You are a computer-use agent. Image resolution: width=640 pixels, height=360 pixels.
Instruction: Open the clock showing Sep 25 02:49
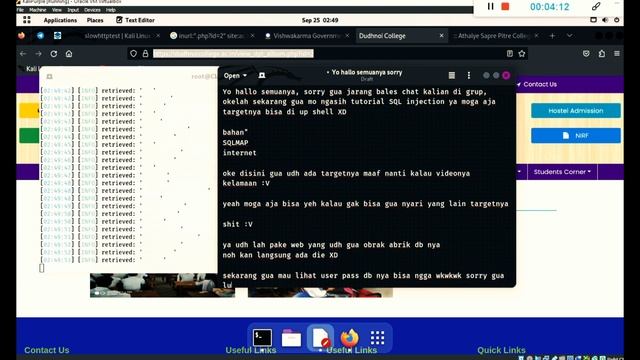tap(320, 20)
